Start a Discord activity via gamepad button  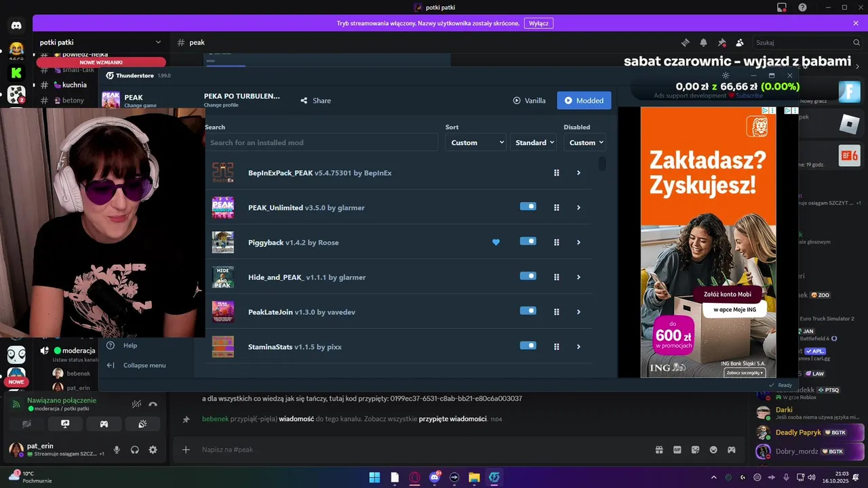(x=104, y=424)
